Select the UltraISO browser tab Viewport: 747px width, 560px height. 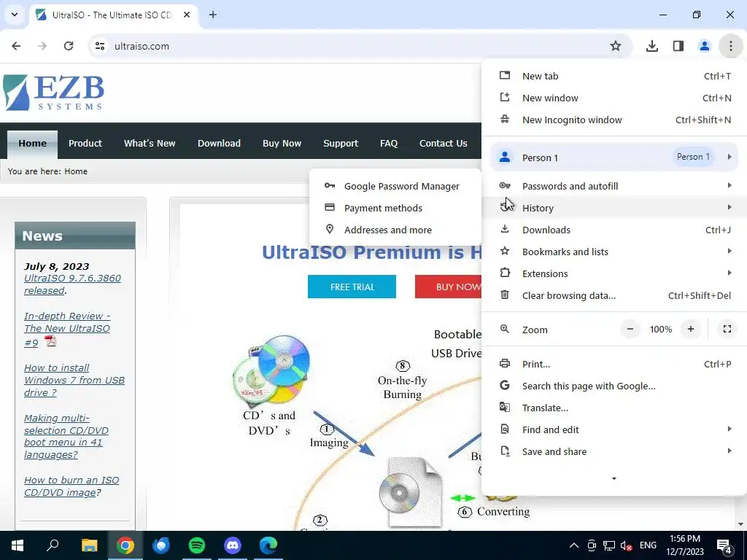point(113,15)
